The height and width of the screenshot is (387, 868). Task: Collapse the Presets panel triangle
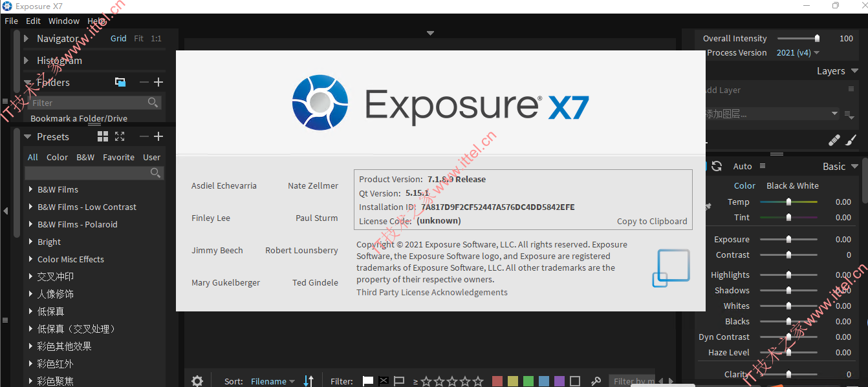[27, 137]
